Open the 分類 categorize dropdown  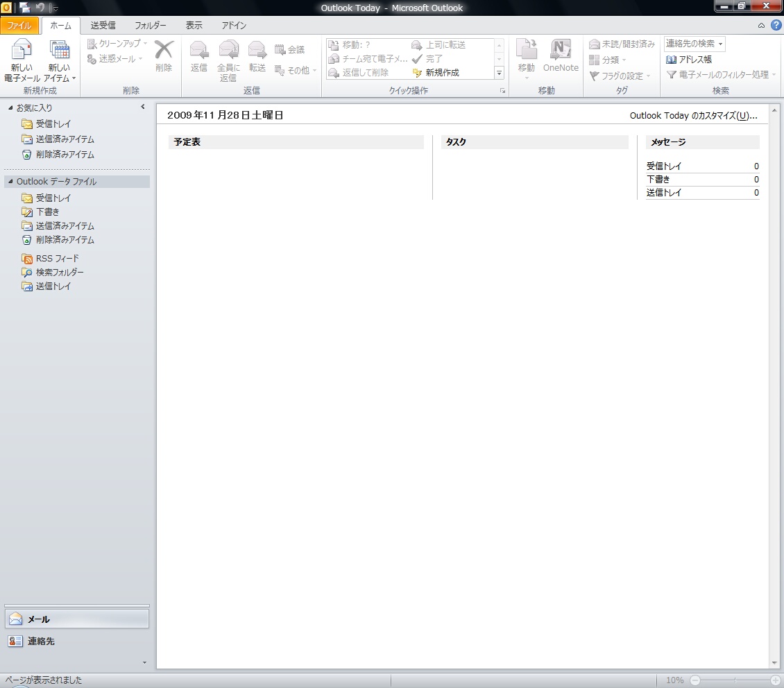[608, 60]
